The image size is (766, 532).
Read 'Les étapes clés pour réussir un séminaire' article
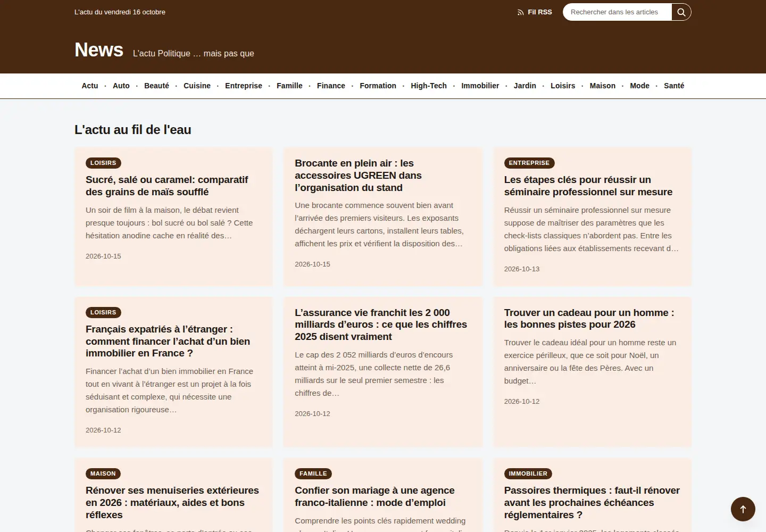click(588, 186)
